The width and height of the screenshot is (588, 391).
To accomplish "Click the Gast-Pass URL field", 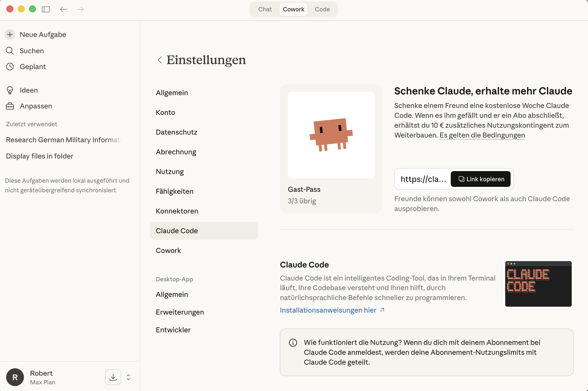I will [423, 179].
